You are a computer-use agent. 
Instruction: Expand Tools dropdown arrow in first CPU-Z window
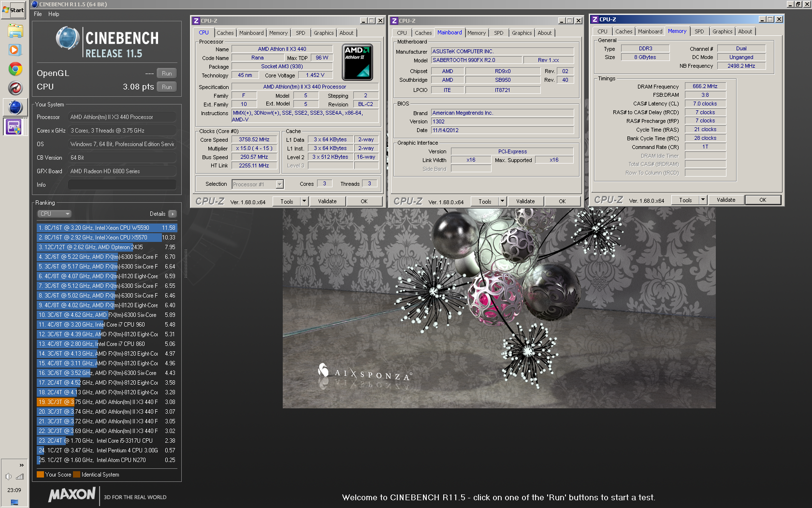coord(304,202)
